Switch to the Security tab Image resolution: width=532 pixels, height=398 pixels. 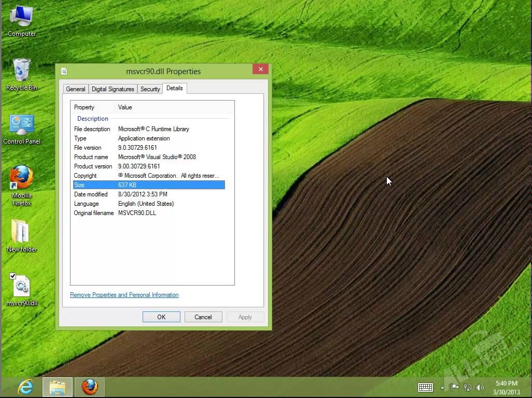click(150, 89)
